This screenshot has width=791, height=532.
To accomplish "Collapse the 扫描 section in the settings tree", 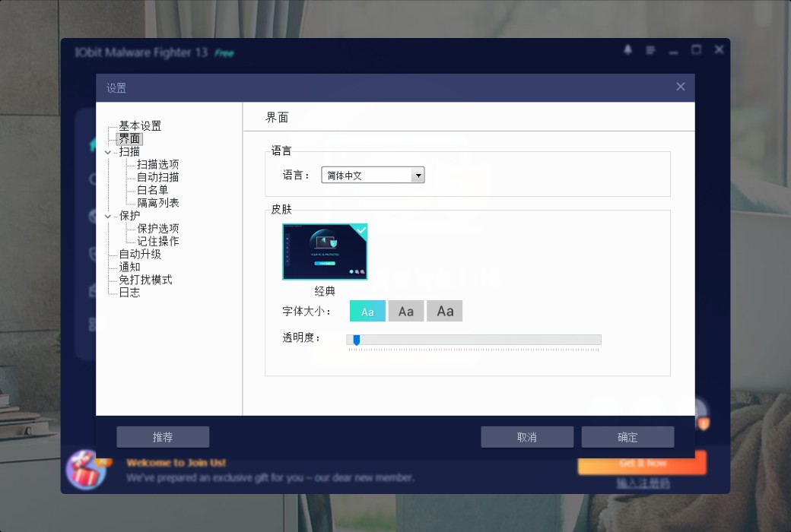I will [108, 151].
